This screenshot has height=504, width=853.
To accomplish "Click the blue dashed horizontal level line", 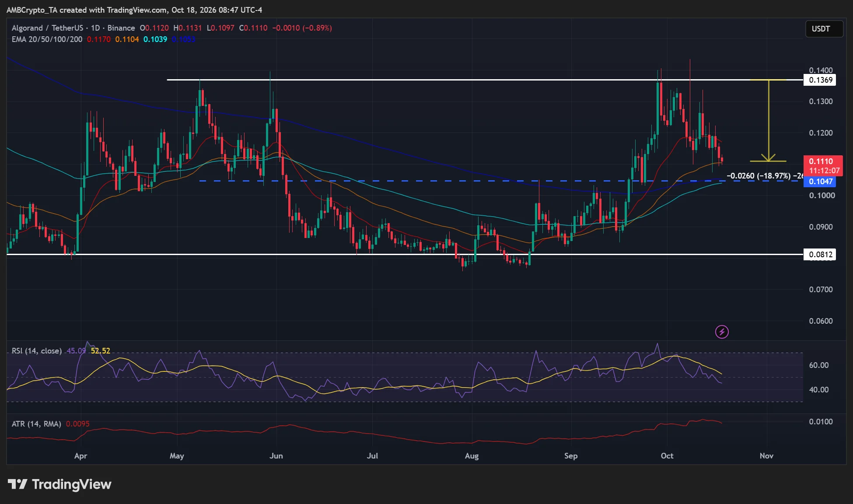I will click(499, 181).
